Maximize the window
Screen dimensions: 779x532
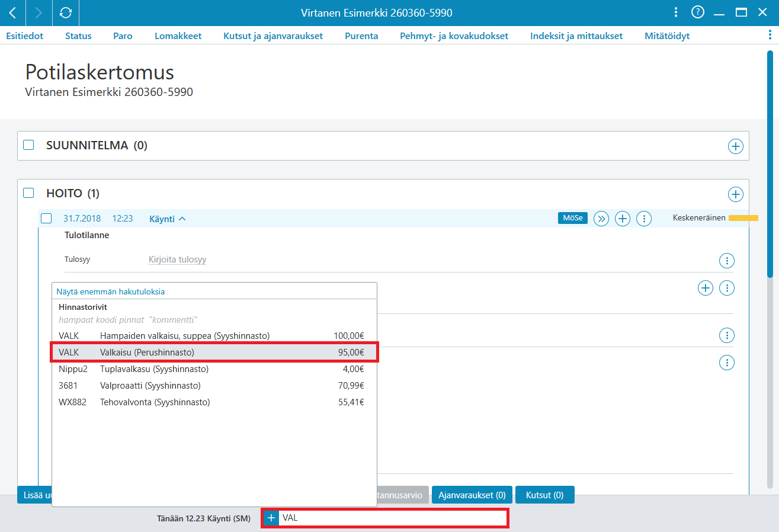740,12
